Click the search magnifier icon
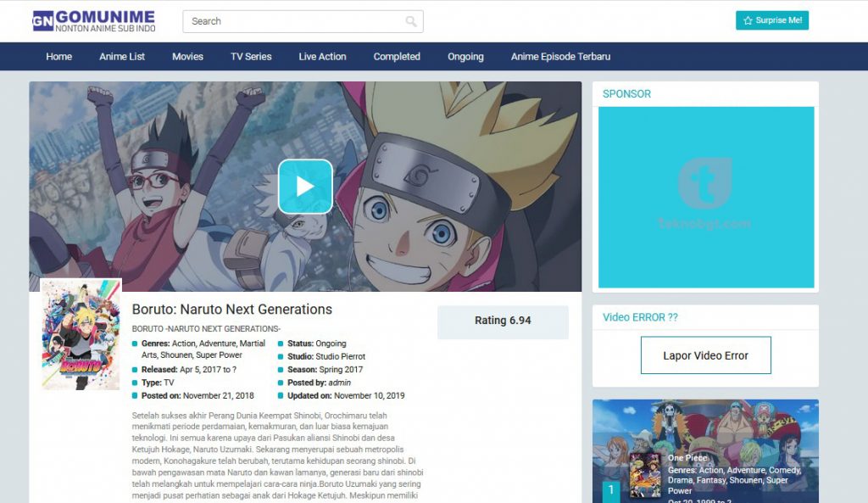Viewport: 868px width, 503px height. point(411,21)
